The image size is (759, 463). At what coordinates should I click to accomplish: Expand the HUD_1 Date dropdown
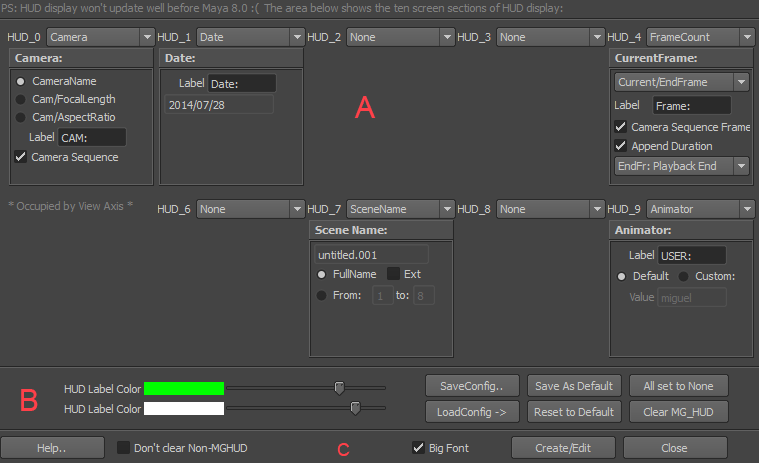coord(249,37)
